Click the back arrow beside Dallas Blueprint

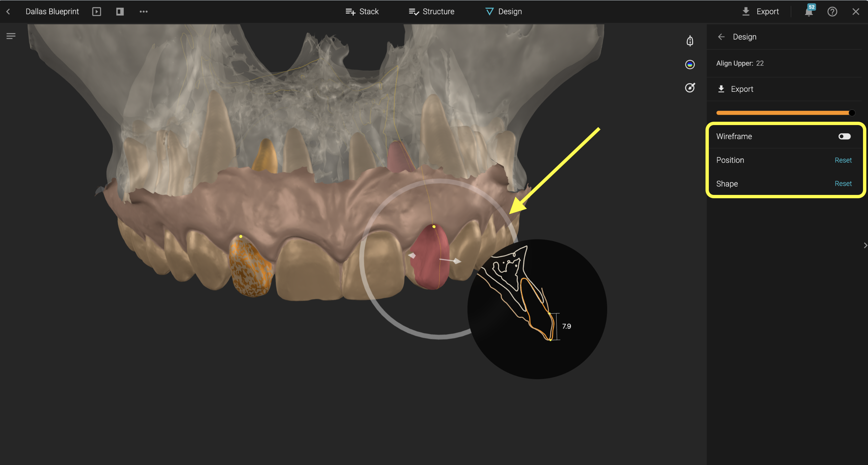[8, 11]
